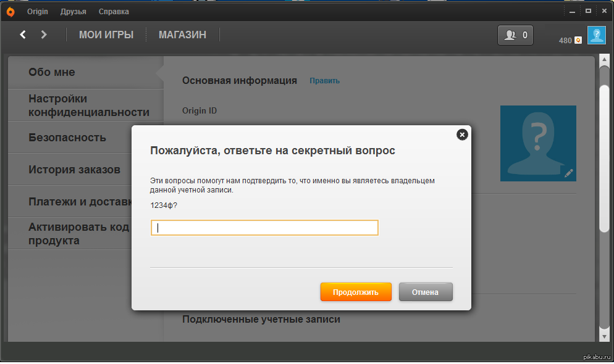Open the Origin menu
Screen dimensions: 614x364
(38, 12)
